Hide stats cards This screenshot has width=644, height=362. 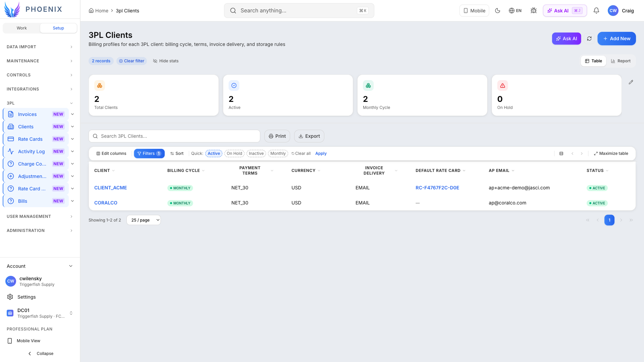click(x=166, y=61)
